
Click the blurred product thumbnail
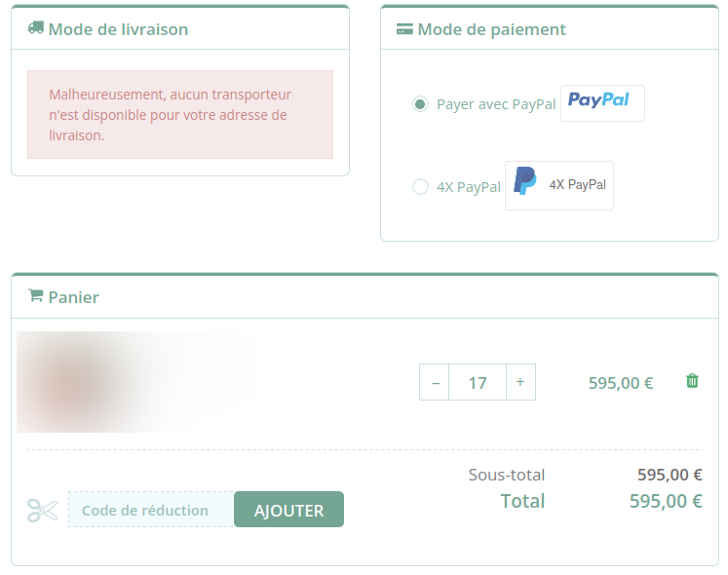point(134,382)
